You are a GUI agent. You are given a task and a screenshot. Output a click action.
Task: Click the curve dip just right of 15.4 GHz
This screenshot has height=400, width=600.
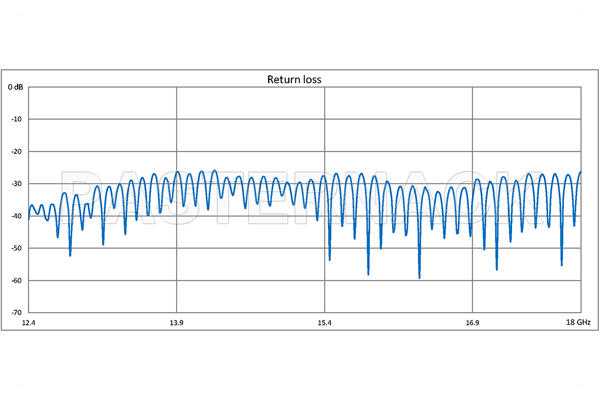click(330, 259)
